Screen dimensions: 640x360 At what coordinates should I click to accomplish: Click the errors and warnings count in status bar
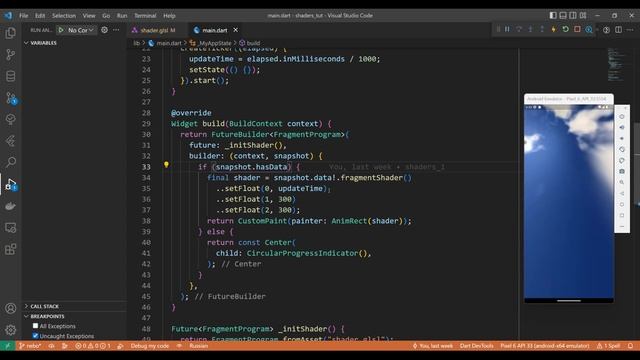pos(93,346)
